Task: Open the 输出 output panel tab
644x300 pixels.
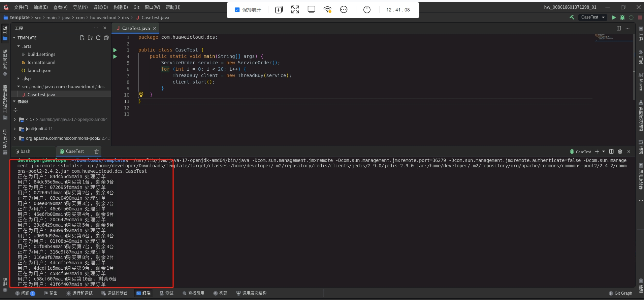Action: pyautogui.click(x=51, y=293)
